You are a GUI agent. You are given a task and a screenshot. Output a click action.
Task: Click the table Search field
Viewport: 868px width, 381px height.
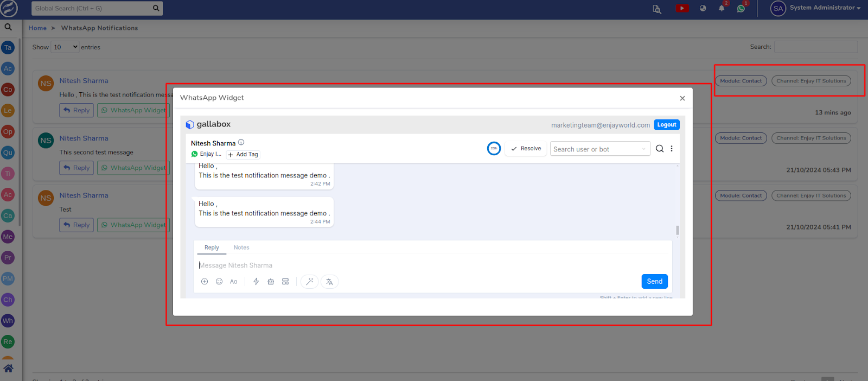[x=816, y=47]
